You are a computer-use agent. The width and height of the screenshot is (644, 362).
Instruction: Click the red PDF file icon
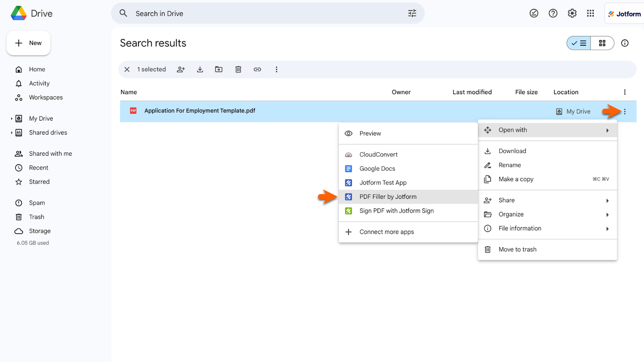click(x=133, y=111)
